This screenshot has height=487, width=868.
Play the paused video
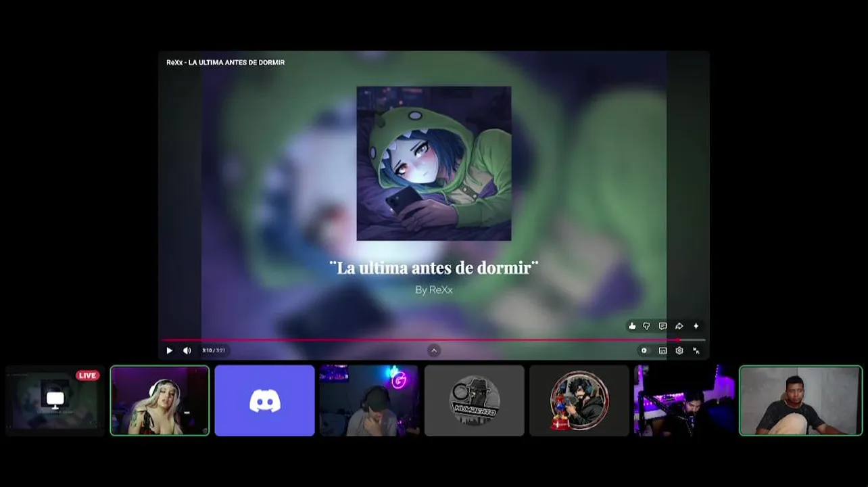(169, 350)
